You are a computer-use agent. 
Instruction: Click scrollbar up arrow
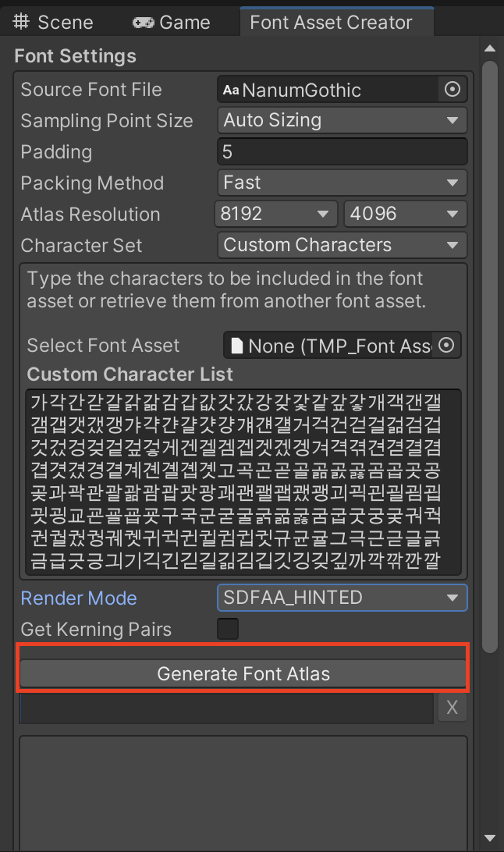pos(490,48)
